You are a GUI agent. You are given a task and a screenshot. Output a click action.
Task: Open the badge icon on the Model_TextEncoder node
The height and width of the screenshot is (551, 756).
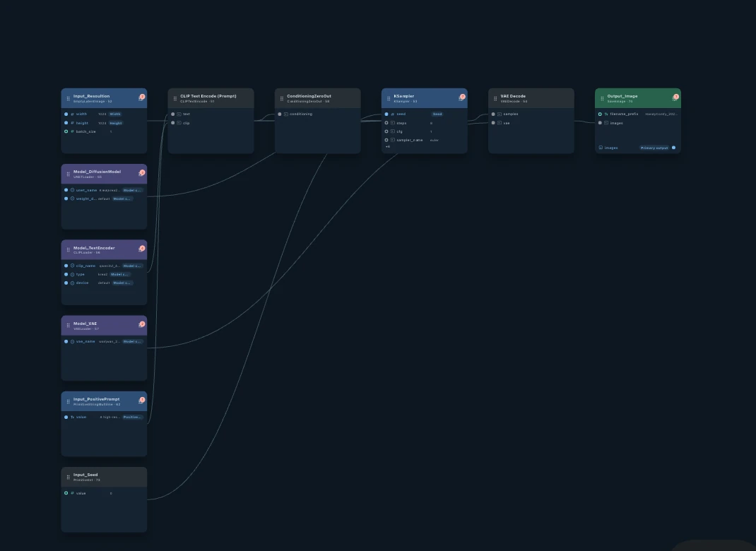[x=141, y=249]
